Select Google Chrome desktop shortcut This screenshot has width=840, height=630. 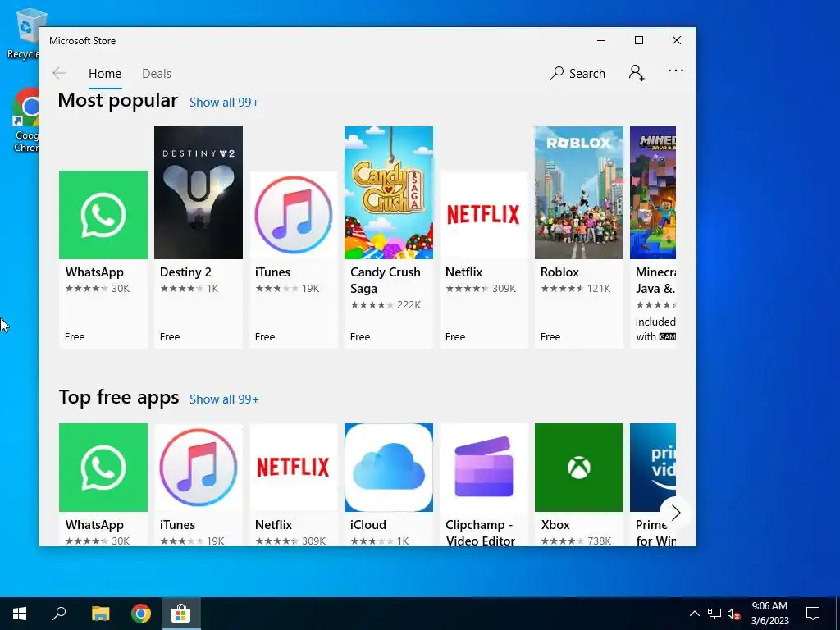click(x=25, y=120)
